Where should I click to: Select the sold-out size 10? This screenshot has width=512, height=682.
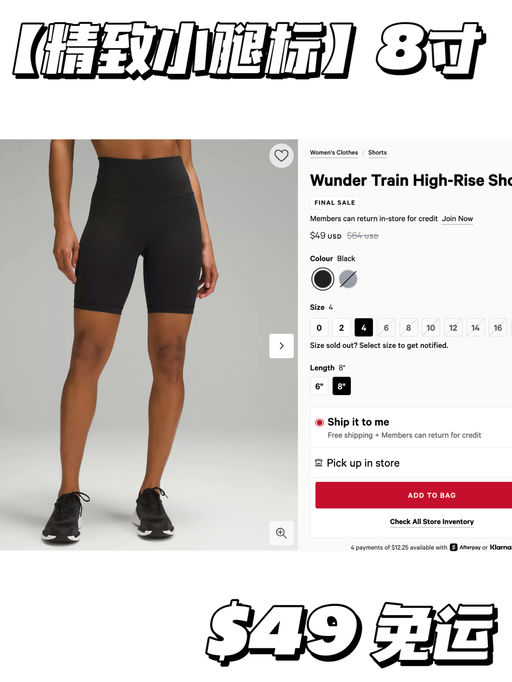[x=431, y=328]
